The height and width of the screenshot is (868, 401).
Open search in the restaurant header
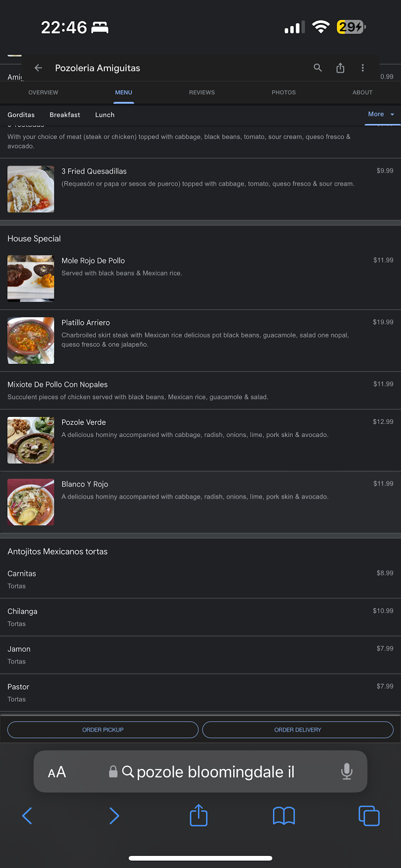point(318,68)
